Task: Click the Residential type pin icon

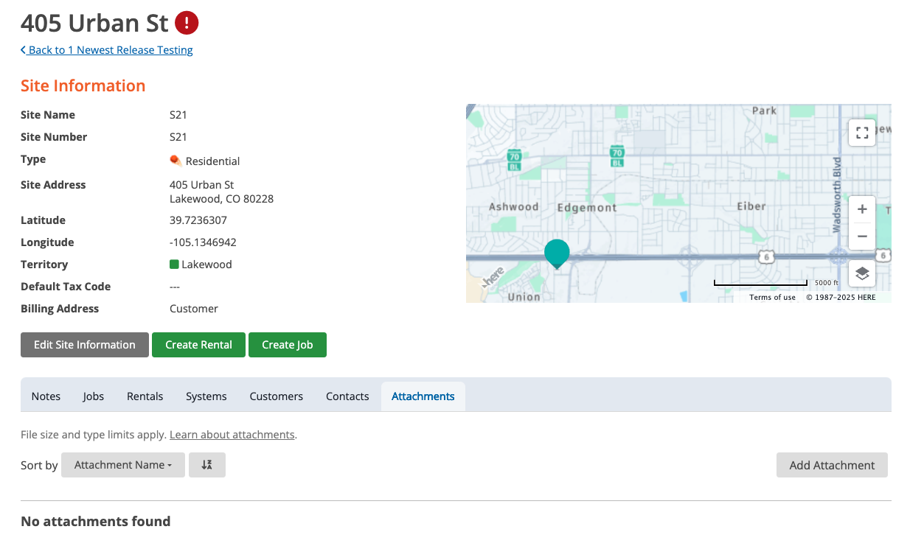Action: 176,161
